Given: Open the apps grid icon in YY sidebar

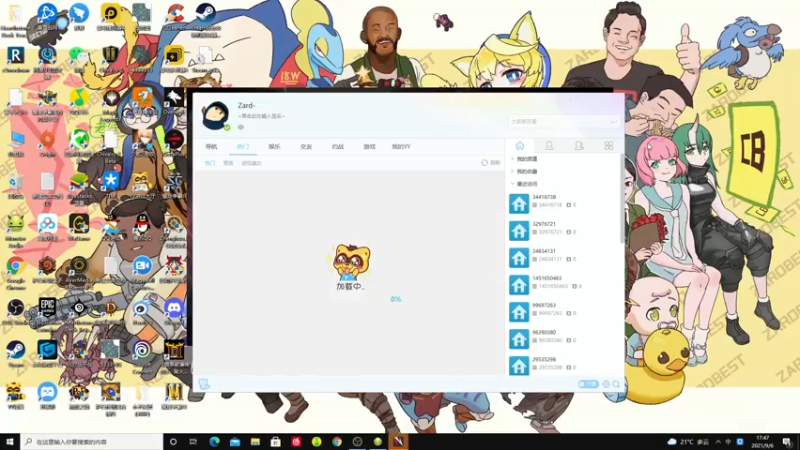Looking at the screenshot, I should coord(609,146).
